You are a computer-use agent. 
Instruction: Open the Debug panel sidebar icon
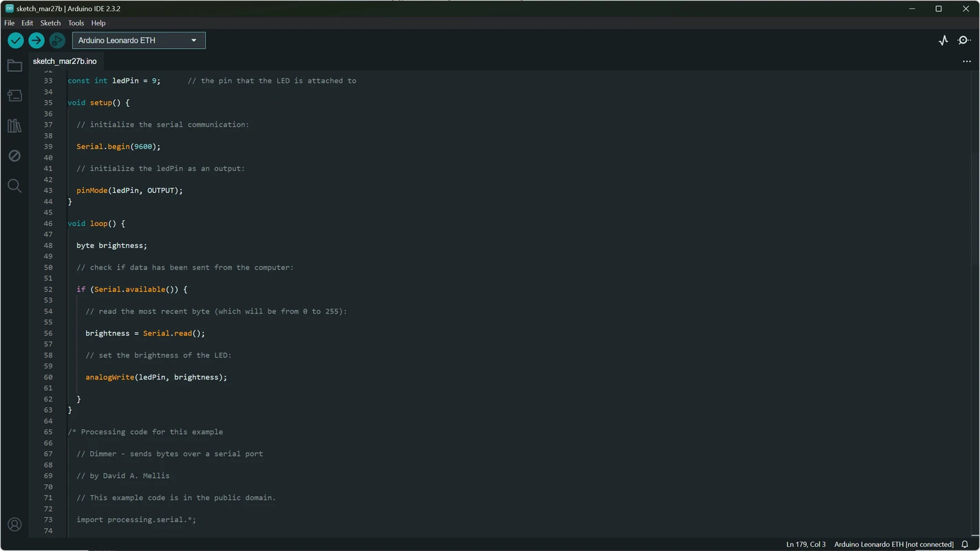pos(14,156)
